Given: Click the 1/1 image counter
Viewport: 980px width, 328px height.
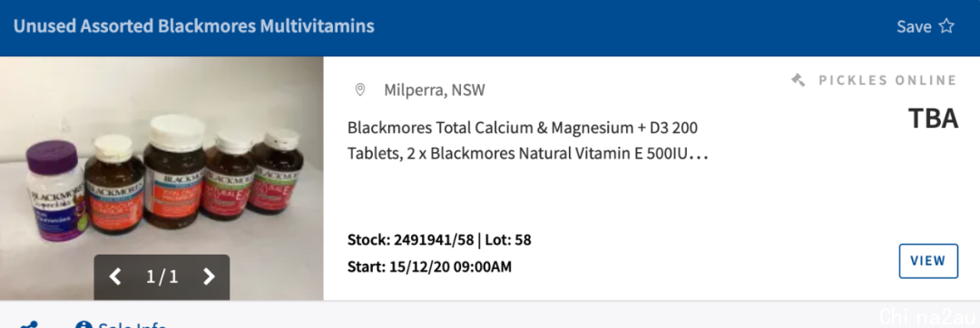Looking at the screenshot, I should (x=162, y=276).
